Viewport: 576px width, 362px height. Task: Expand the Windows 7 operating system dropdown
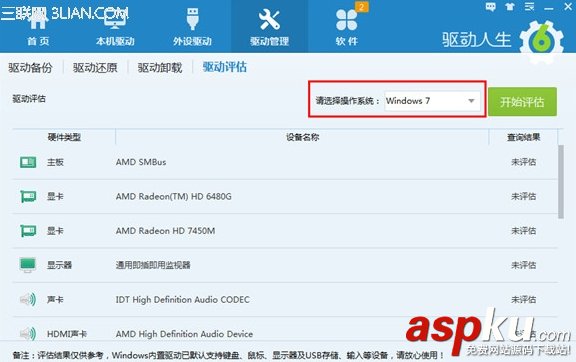coord(432,101)
